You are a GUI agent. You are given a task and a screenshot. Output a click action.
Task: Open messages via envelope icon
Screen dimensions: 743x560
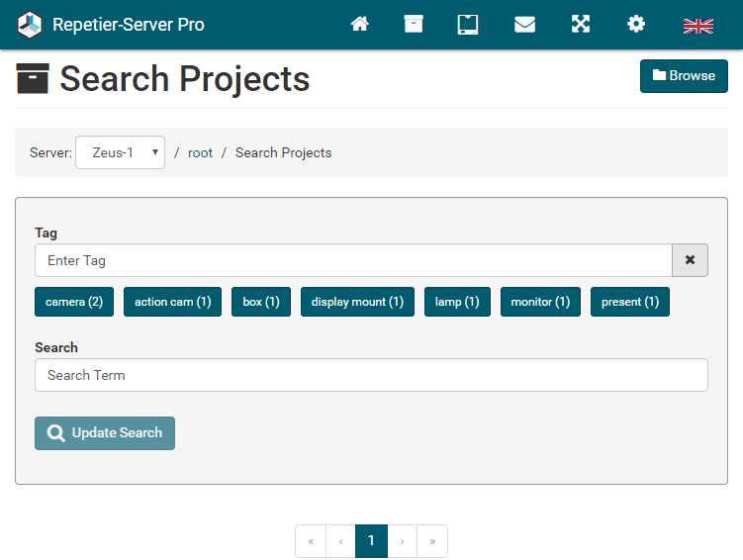(524, 25)
